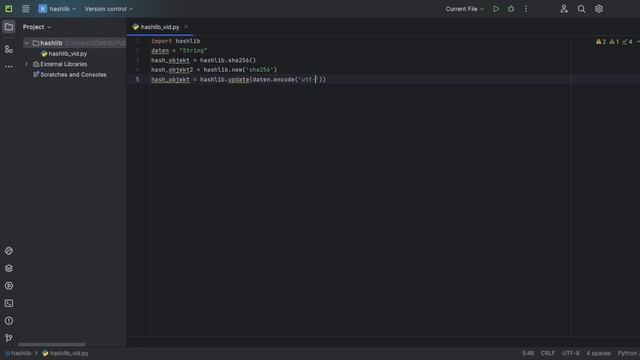640x360 pixels.
Task: Open the Layers/Python Console tool icon
Action: coord(9,268)
